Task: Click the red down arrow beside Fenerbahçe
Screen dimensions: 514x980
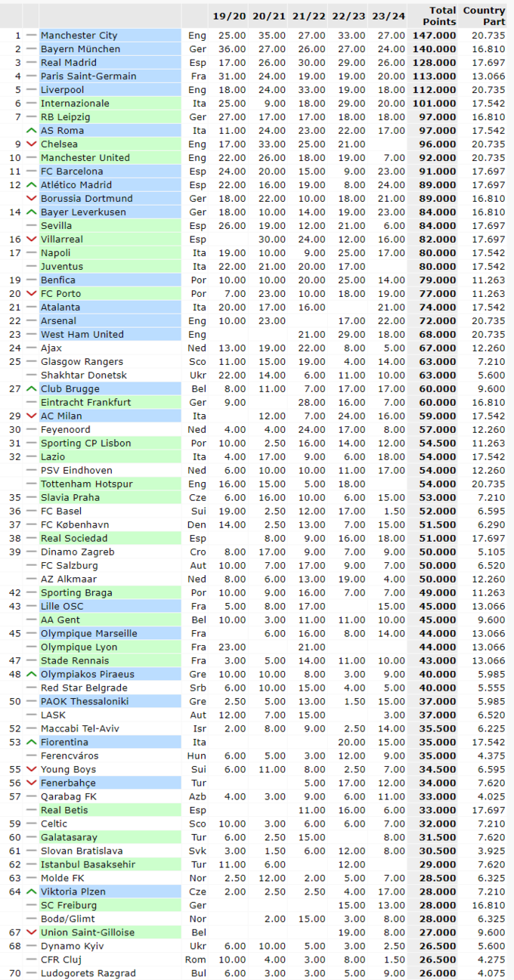Action: click(31, 784)
